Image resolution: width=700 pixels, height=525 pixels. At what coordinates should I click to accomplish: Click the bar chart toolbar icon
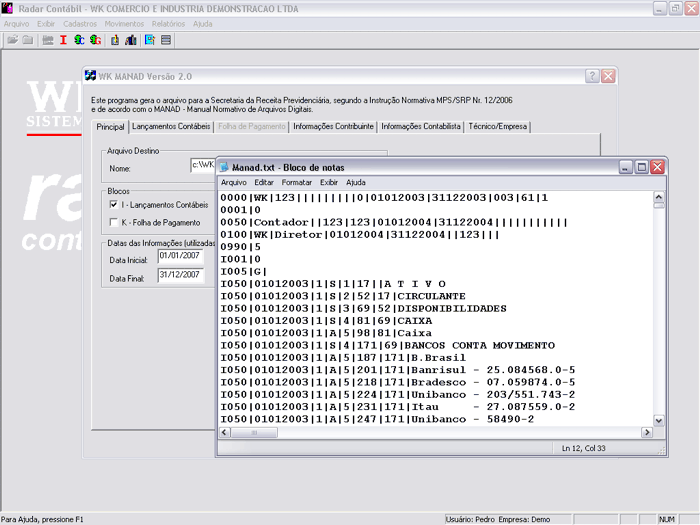[x=131, y=40]
